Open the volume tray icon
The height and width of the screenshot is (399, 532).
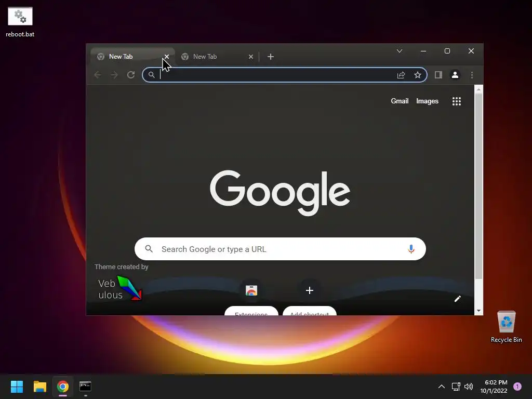[x=469, y=387]
